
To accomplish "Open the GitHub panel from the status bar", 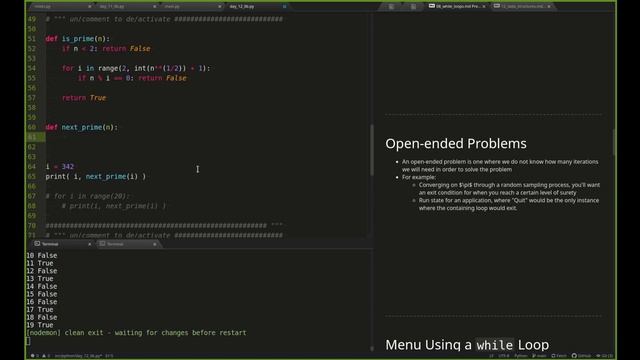I will pos(581,356).
